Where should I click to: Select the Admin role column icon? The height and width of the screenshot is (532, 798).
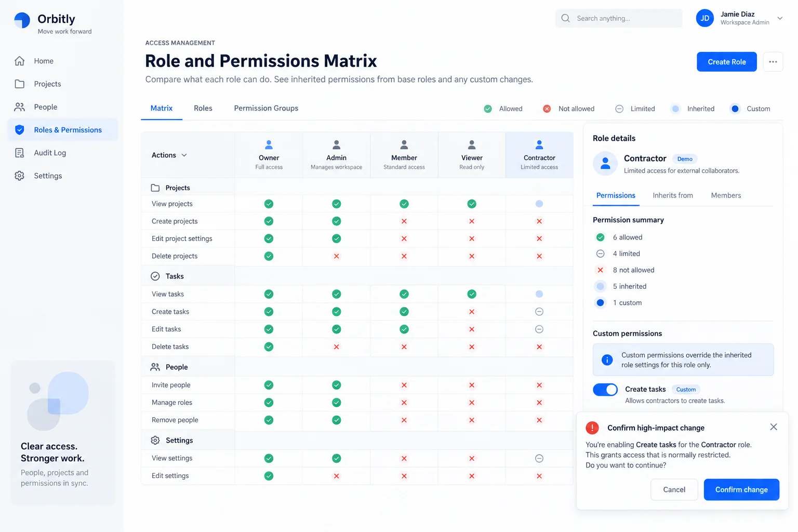[x=337, y=144]
